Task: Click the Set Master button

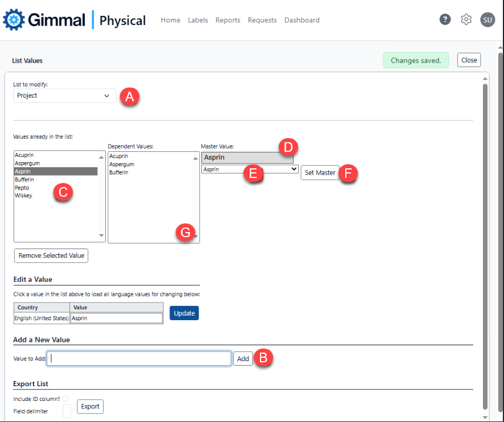Action: tap(320, 173)
